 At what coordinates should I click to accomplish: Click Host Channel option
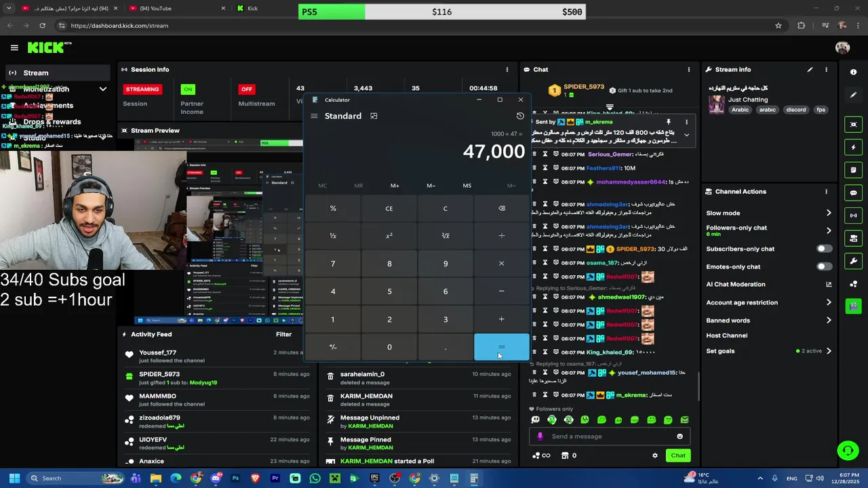[727, 335]
